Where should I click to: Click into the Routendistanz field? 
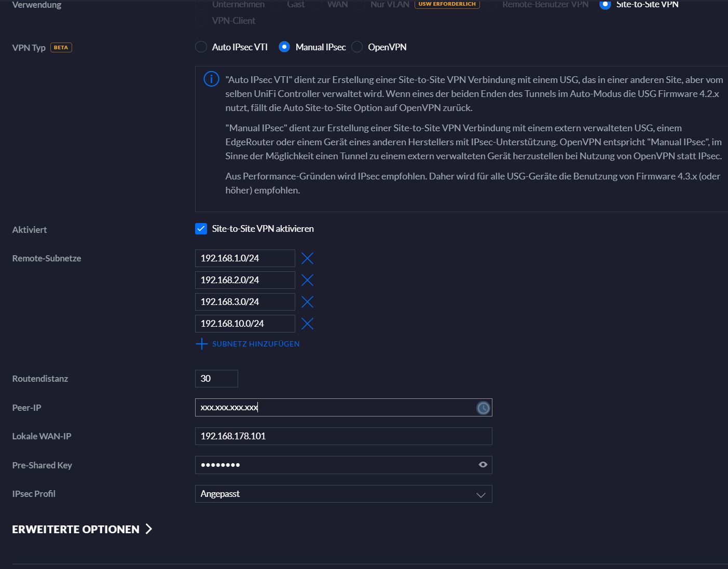pos(216,379)
